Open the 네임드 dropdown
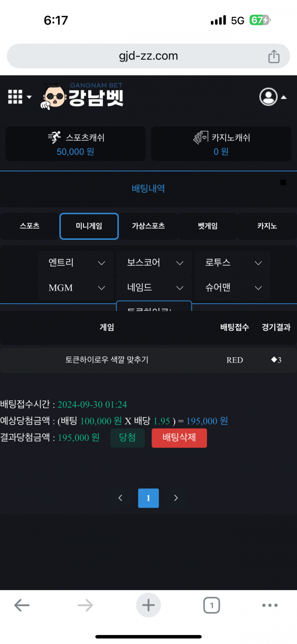The image size is (297, 644). [153, 287]
